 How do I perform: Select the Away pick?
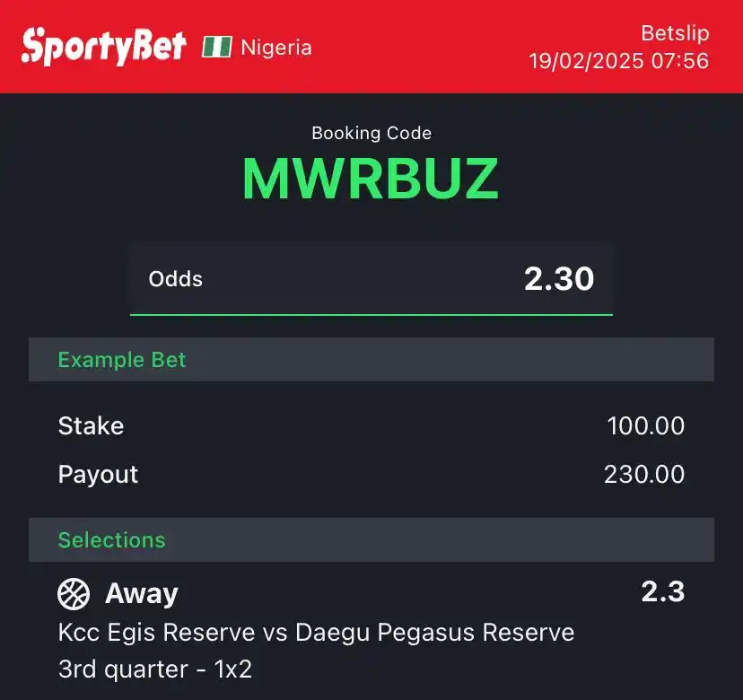[142, 593]
